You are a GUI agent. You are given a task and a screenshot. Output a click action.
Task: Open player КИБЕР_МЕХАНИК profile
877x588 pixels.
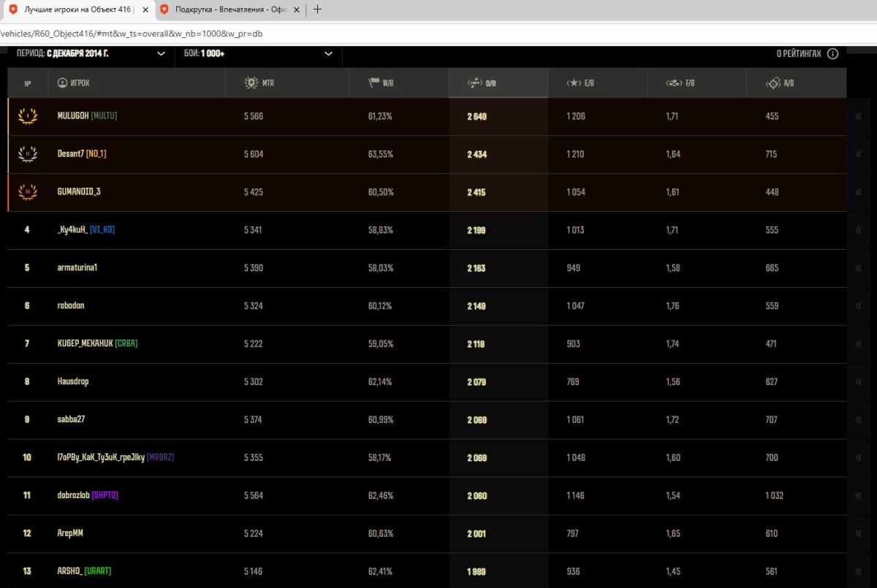(85, 344)
